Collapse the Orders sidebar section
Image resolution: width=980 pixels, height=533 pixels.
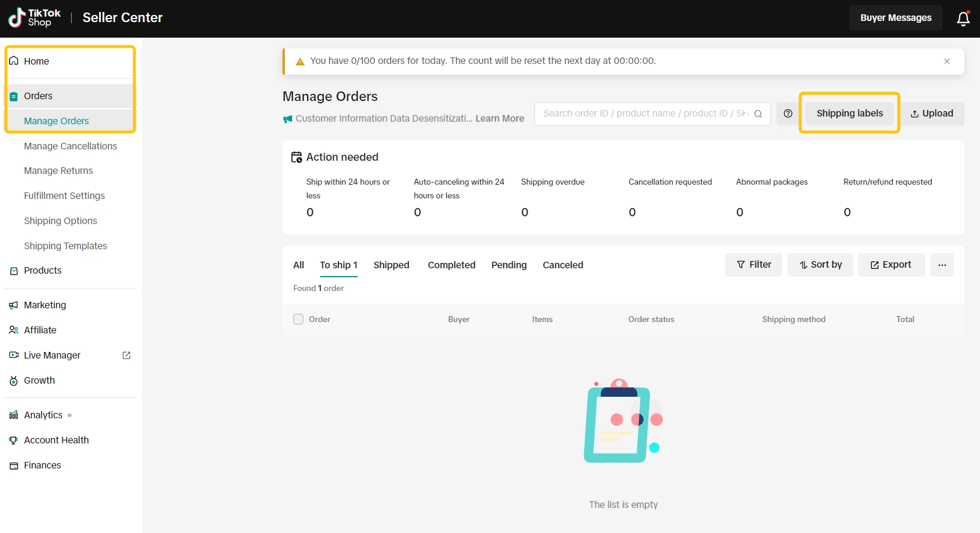tap(38, 96)
